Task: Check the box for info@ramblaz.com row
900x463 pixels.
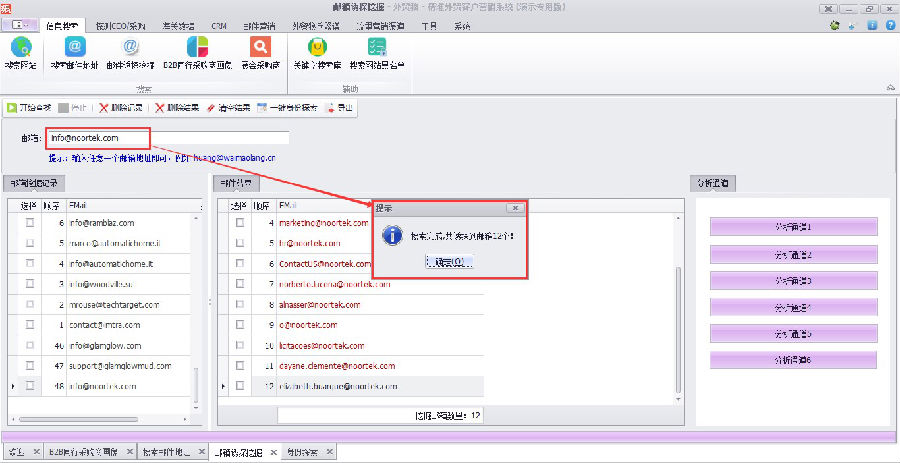Action: click(x=30, y=223)
